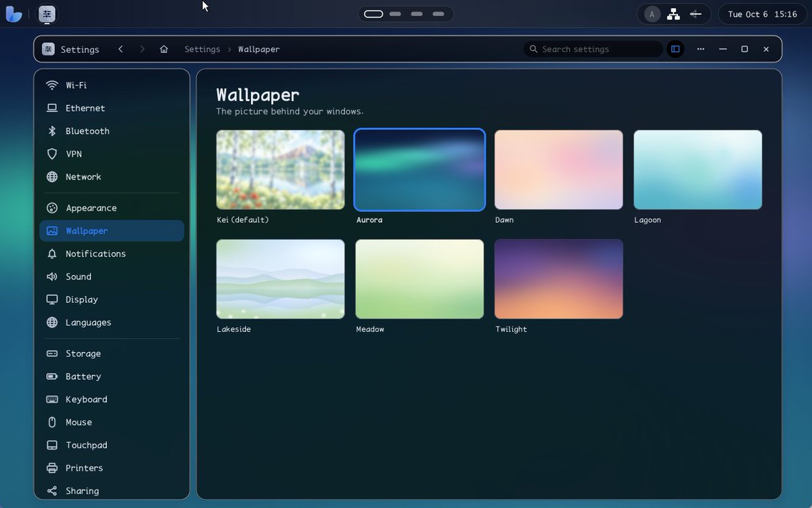Open the three-dot more options menu
812x508 pixels.
(x=700, y=49)
